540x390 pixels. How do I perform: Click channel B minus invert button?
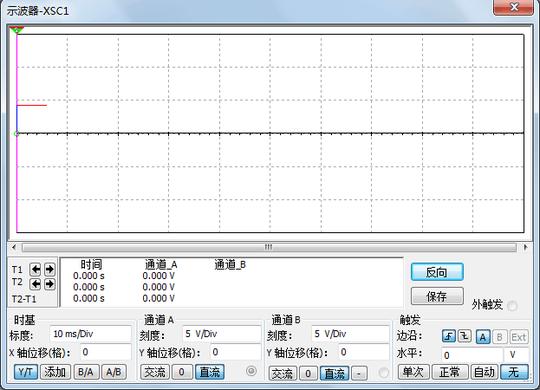pyautogui.click(x=359, y=373)
